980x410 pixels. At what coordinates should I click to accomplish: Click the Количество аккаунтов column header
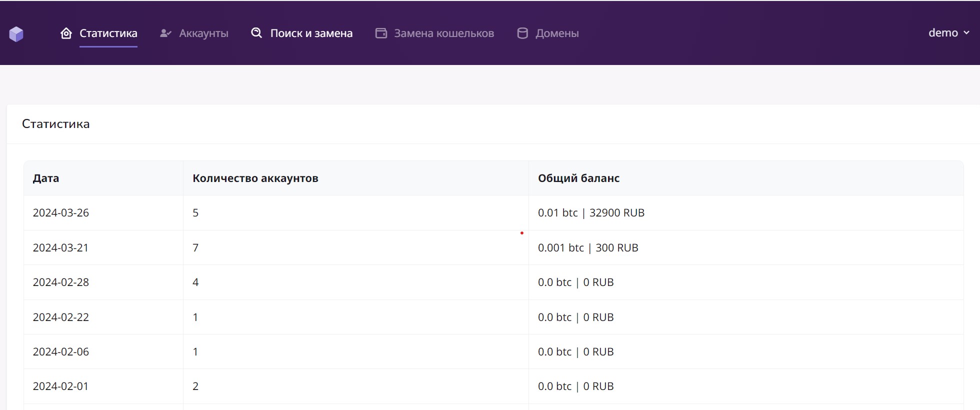(255, 178)
